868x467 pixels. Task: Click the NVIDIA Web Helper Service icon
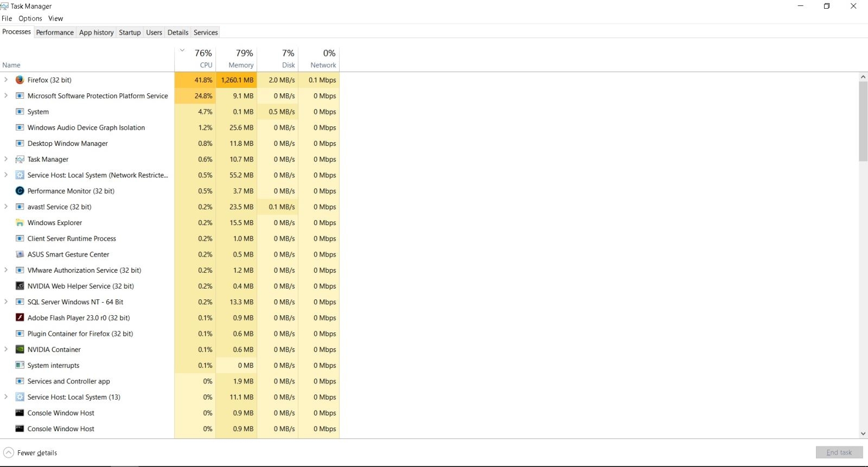[x=20, y=286]
